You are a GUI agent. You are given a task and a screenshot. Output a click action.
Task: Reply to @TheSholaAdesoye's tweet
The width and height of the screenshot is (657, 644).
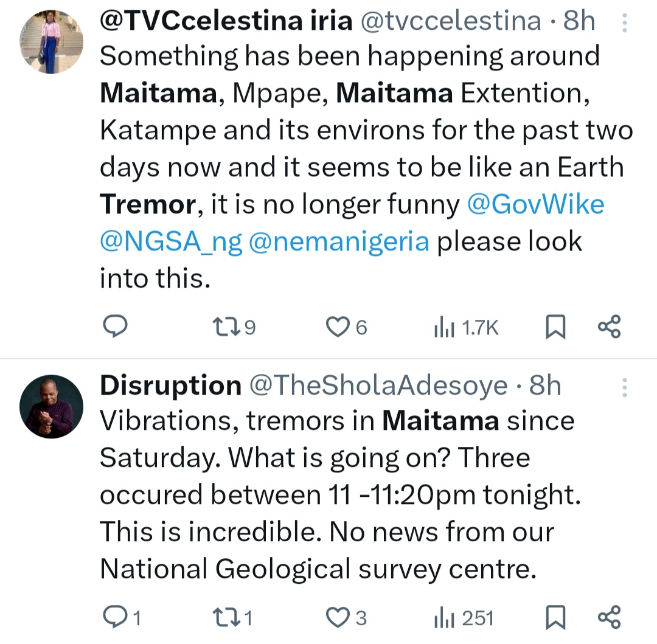click(x=116, y=618)
